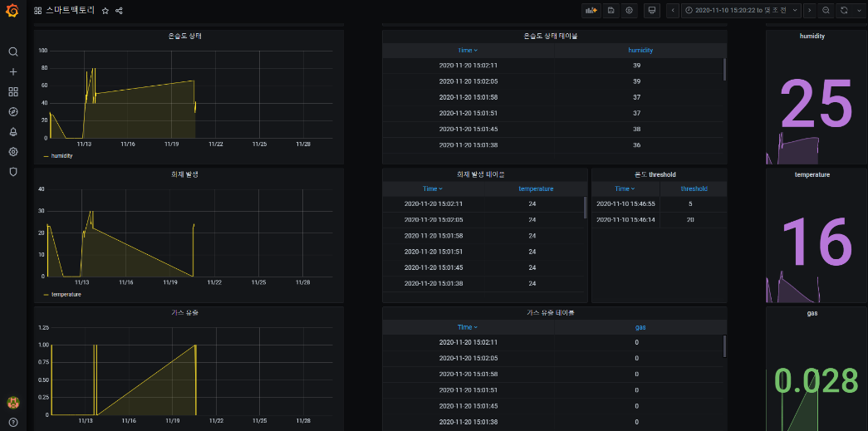Open the server admin shield icon
The height and width of the screenshot is (431, 868).
pos(13,172)
